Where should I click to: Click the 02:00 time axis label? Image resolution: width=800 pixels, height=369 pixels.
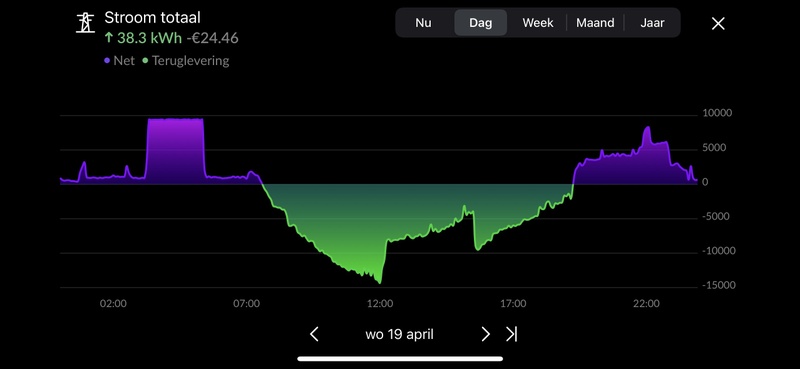pyautogui.click(x=113, y=304)
